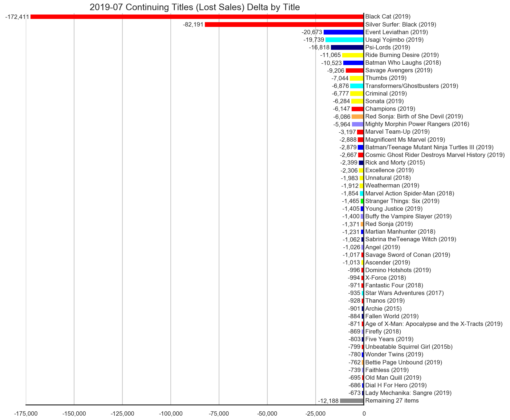Select Lady Mechanika: Sangre (2019) label
510x420 pixels.
point(408,393)
